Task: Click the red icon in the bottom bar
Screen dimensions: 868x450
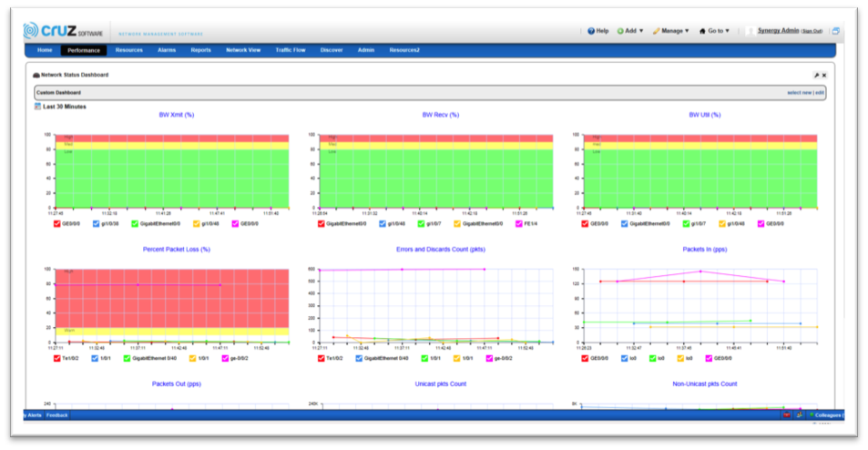Action: [x=786, y=415]
